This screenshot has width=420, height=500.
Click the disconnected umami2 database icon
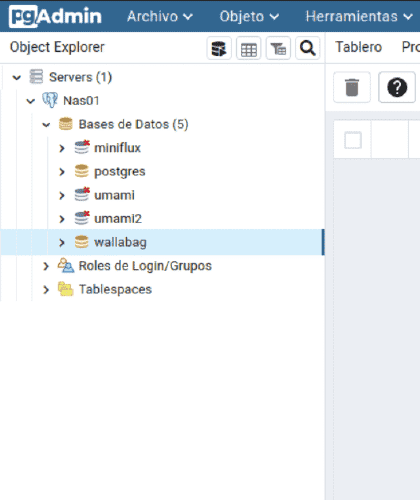[x=82, y=218]
